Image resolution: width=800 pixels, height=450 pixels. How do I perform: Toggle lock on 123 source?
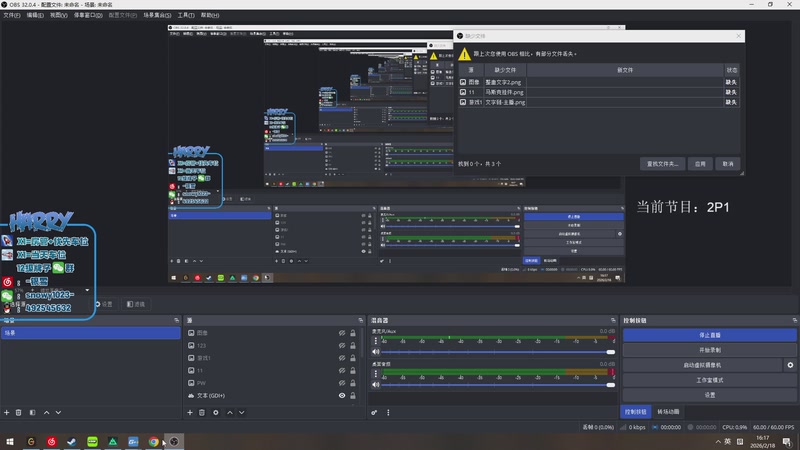(353, 345)
